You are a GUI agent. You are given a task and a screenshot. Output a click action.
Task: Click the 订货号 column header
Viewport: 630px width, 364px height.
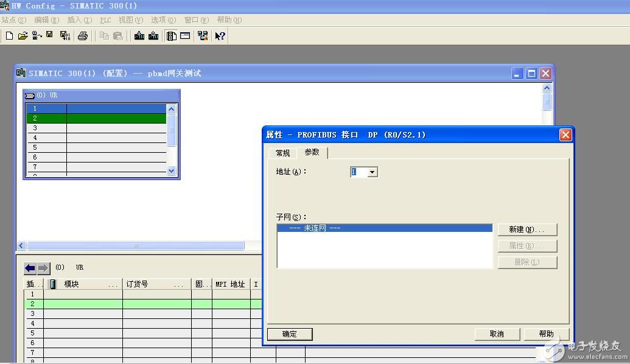156,284
